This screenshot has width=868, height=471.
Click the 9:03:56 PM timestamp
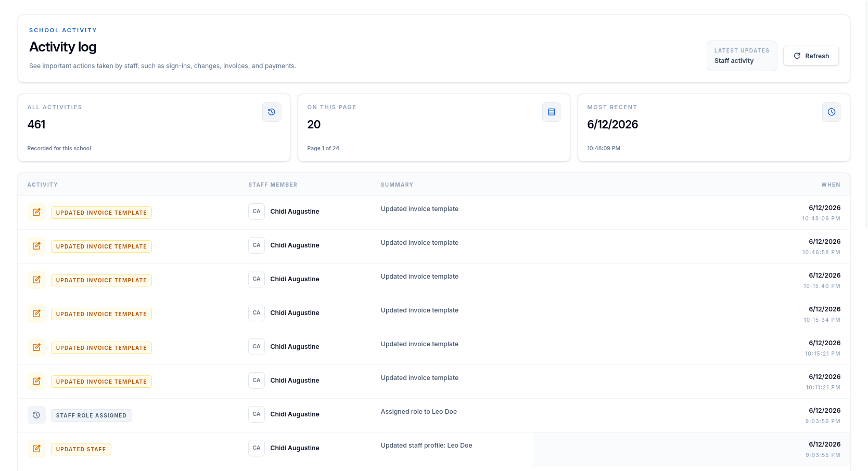823,421
